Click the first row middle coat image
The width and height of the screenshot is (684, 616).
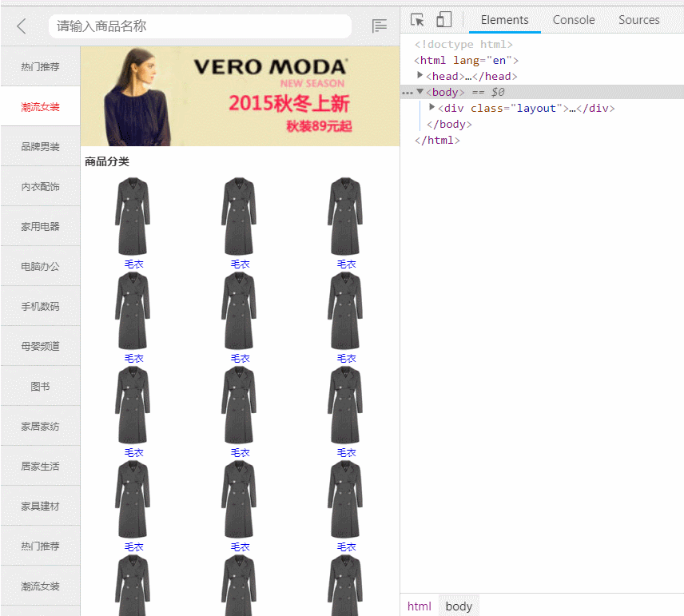(239, 216)
